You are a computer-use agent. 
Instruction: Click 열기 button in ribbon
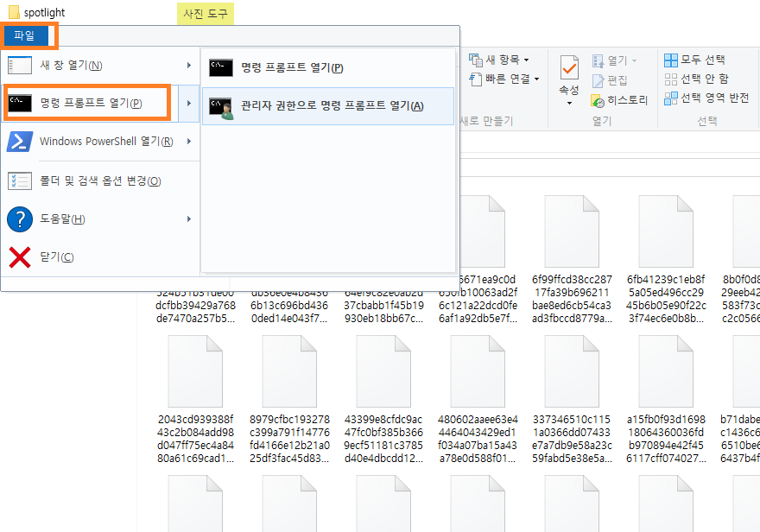(614, 60)
